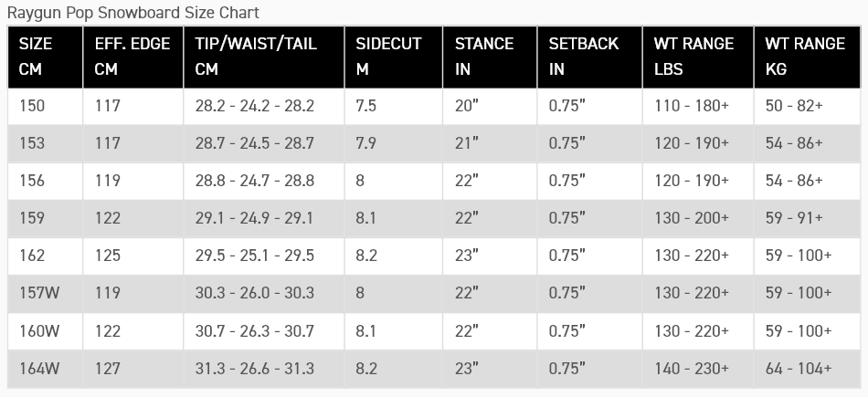Select the 157W size cell
Screen dimensions: 868x397
[x=40, y=293]
